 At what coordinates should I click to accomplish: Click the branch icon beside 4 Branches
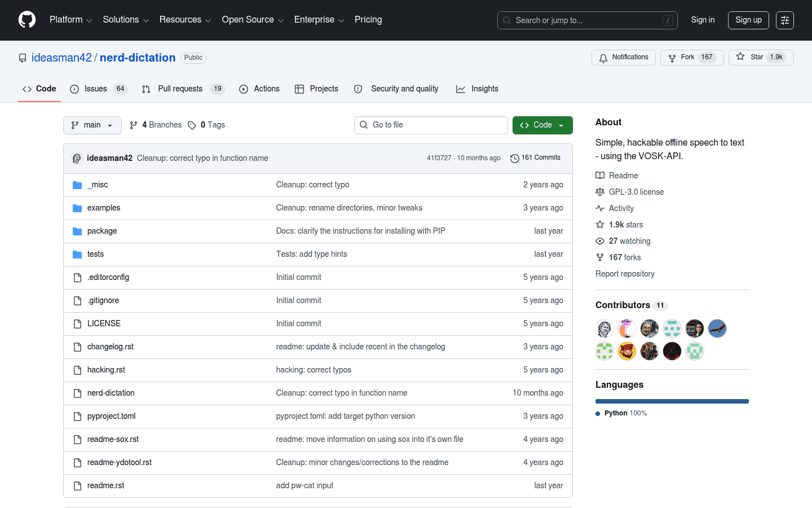tap(134, 125)
